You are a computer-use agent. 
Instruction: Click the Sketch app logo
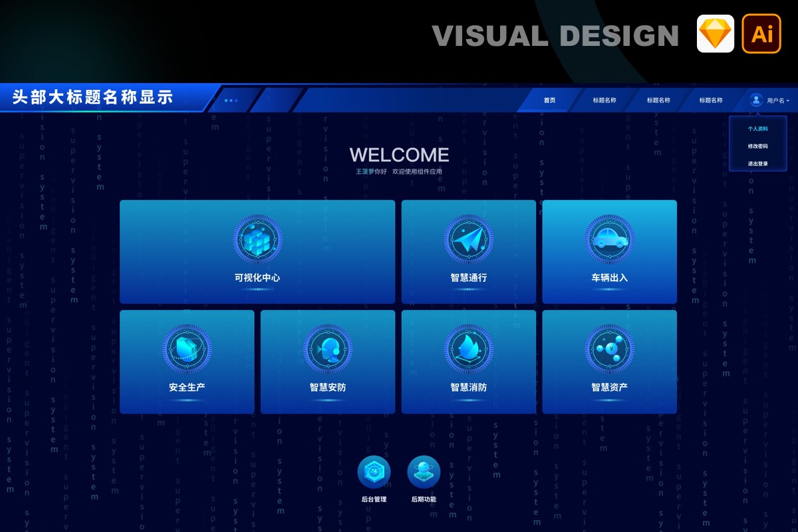[716, 33]
